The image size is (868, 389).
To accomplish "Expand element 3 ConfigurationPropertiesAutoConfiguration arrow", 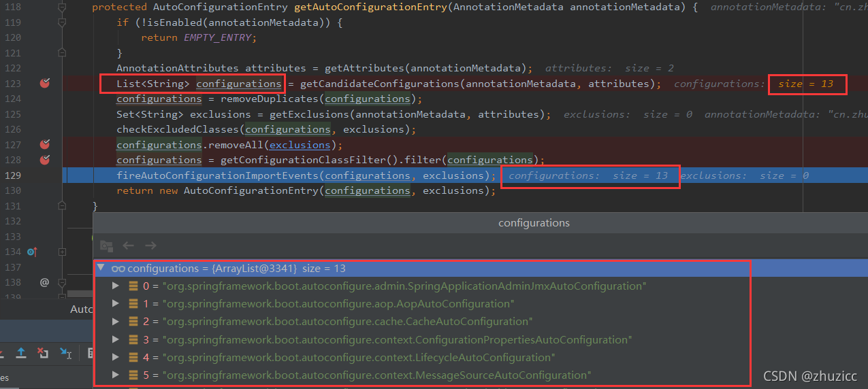I will tap(116, 339).
